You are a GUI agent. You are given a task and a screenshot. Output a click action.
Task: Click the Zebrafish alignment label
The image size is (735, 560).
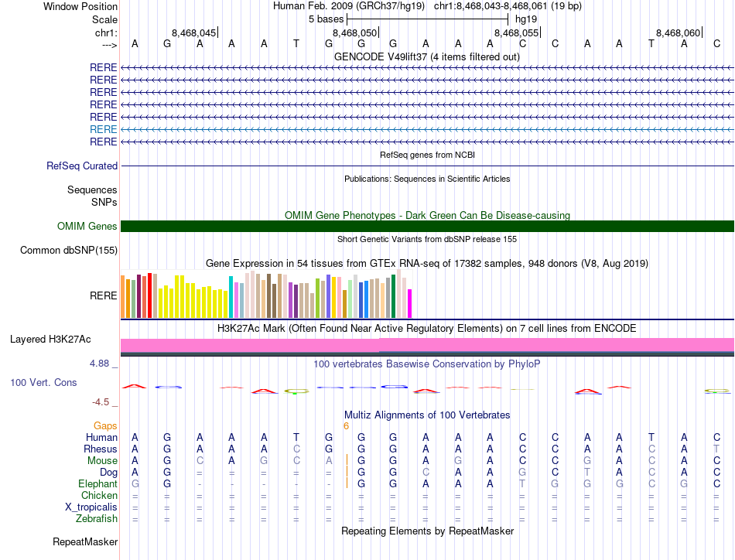97,519
